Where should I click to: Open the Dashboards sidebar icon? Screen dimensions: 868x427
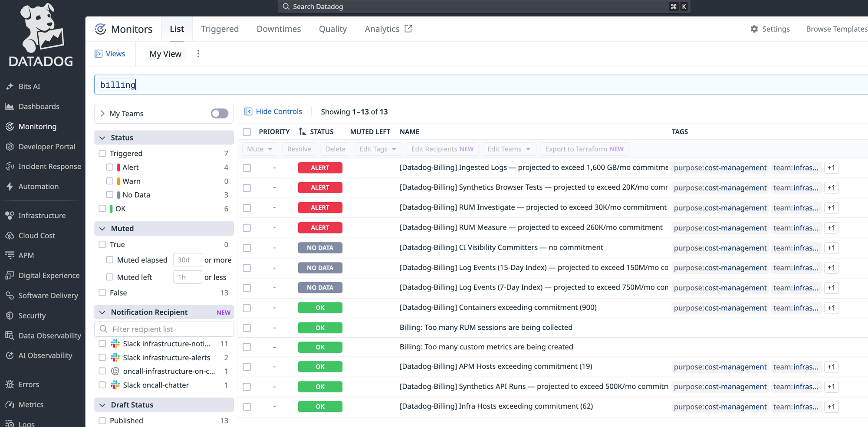point(10,106)
